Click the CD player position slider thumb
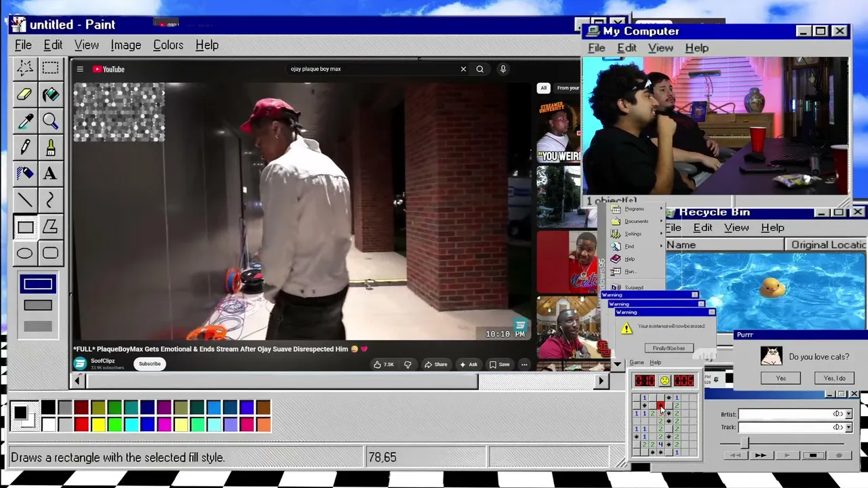Viewport: 868px width, 488px height. [x=745, y=443]
